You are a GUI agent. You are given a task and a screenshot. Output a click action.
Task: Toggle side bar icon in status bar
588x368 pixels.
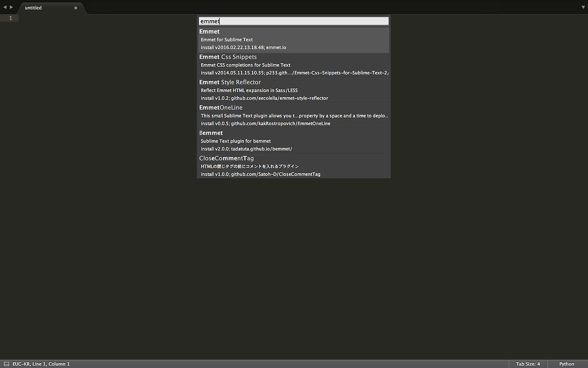(x=6, y=364)
